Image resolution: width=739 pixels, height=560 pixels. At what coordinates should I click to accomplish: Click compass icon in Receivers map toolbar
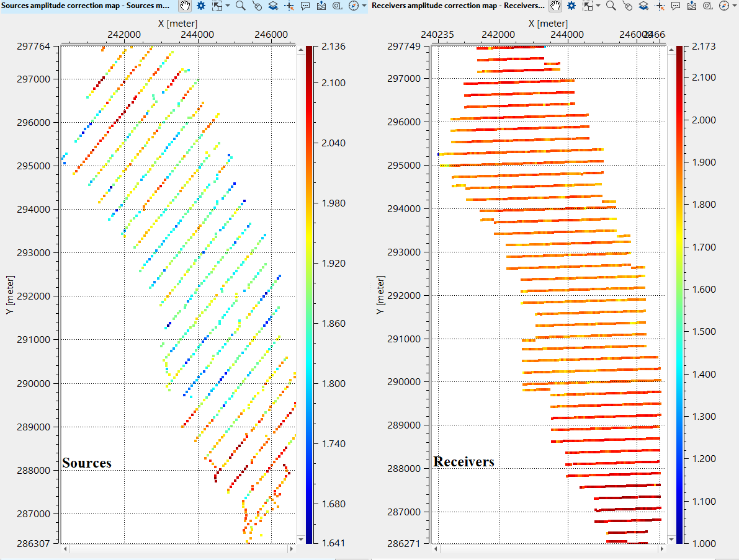coord(724,6)
